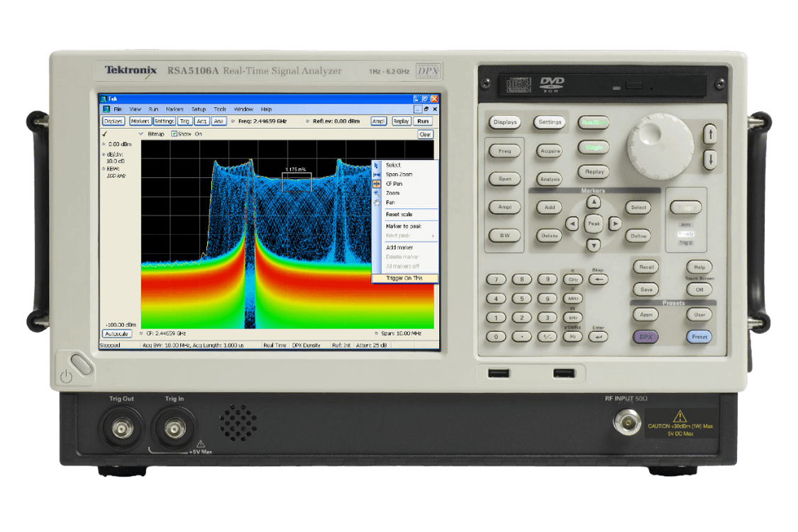The height and width of the screenshot is (532, 798).
Task: Click 'DPX Density' in the status bar
Action: 306,345
